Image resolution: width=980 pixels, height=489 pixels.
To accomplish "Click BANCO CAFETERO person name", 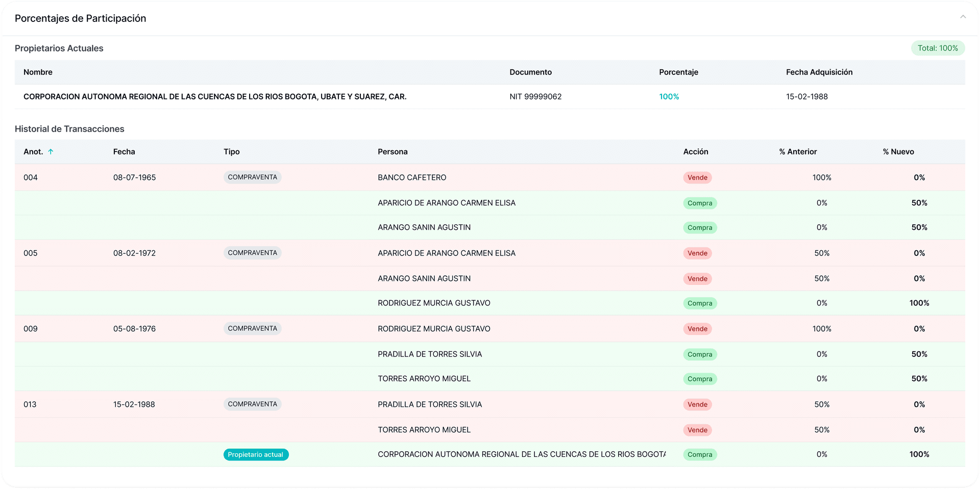I will 412,177.
